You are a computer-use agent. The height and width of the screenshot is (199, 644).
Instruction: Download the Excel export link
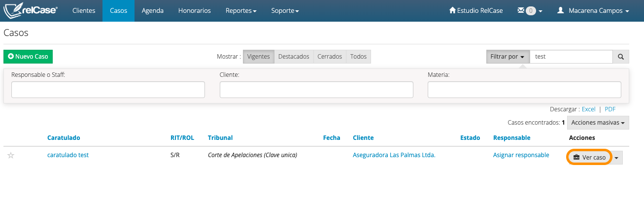(588, 109)
